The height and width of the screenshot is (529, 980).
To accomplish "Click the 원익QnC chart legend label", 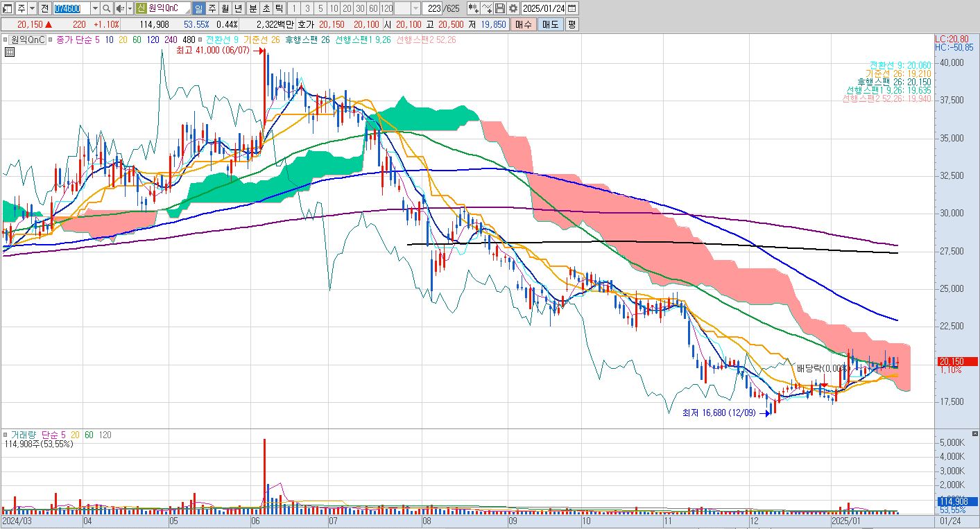I will (28, 40).
